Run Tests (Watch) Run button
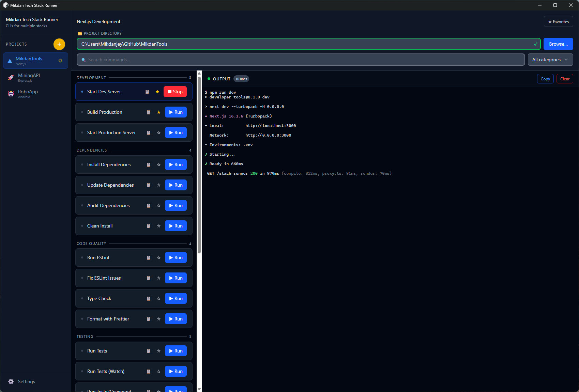Image resolution: width=579 pixels, height=392 pixels. click(176, 371)
